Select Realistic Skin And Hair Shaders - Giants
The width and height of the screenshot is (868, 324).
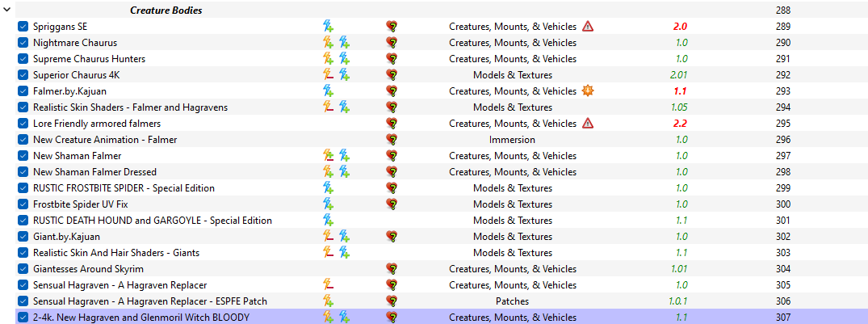[116, 253]
